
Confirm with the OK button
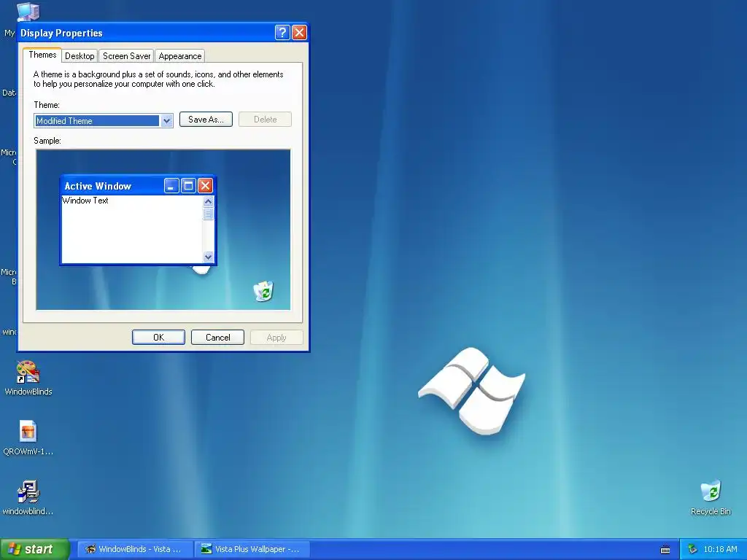click(158, 337)
